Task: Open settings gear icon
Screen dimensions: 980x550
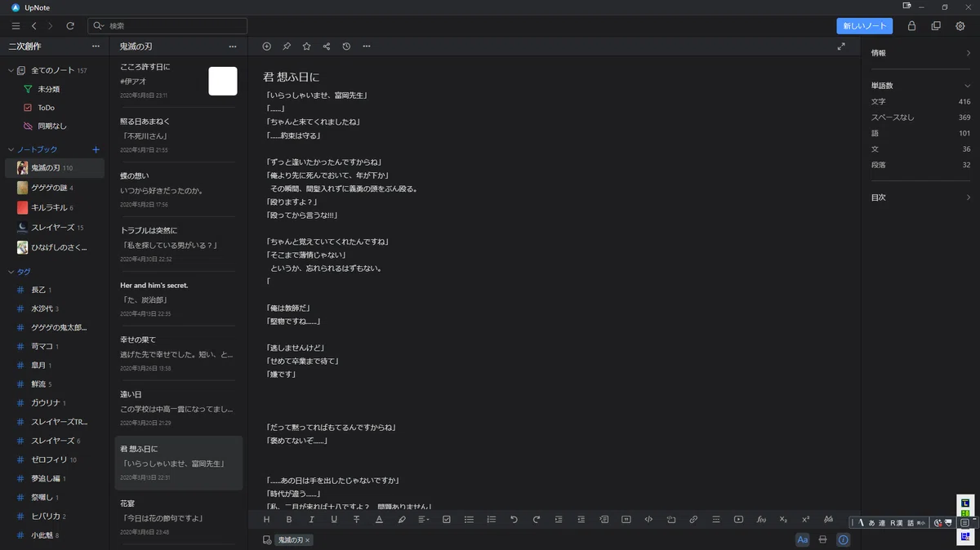Action: coord(960,26)
